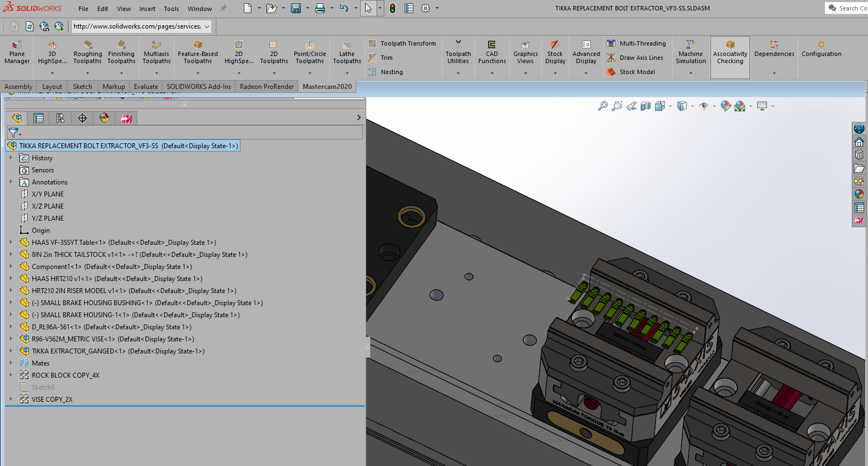
Task: Open the Options gear icon
Action: point(425,8)
